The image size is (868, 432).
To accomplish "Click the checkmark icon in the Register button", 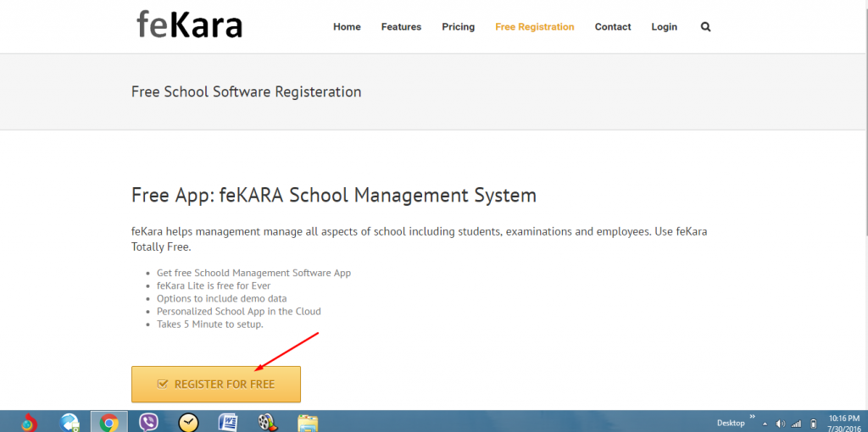I will pos(163,384).
